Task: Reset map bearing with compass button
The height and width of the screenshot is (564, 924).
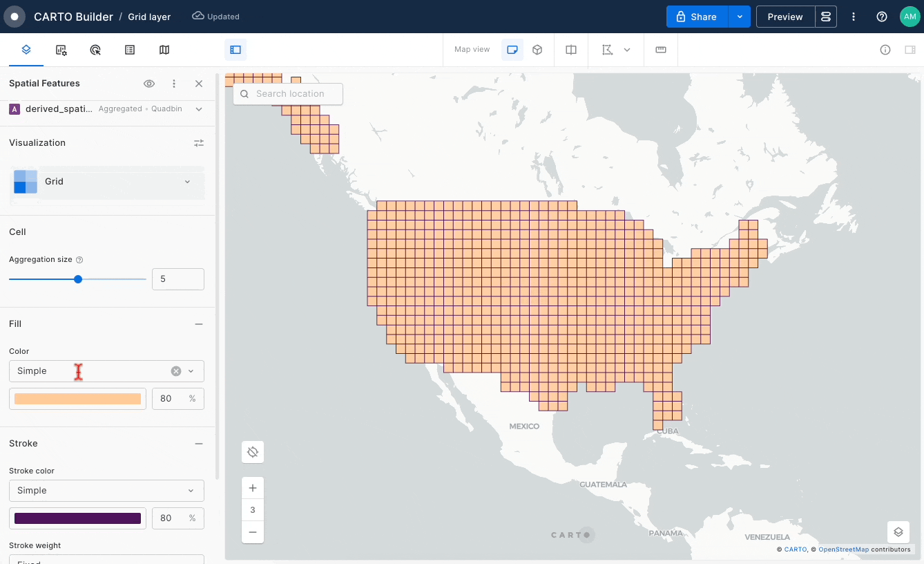Action: coord(253,452)
